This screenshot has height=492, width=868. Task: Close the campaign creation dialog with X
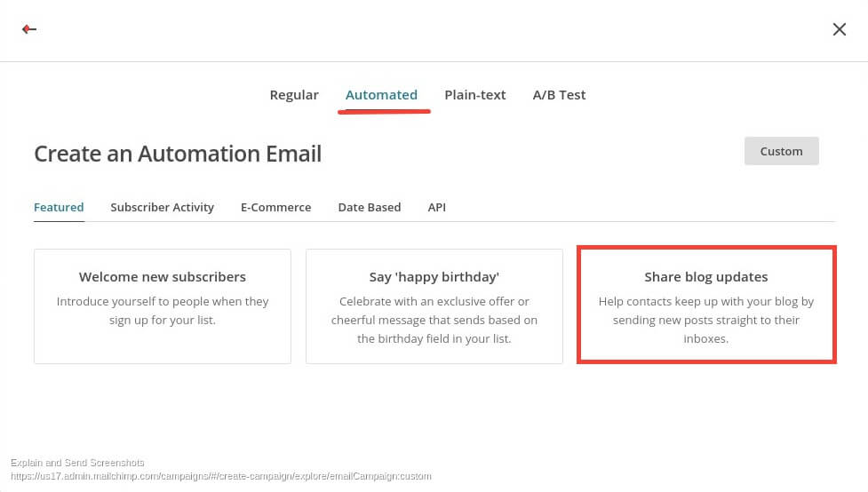pyautogui.click(x=840, y=29)
